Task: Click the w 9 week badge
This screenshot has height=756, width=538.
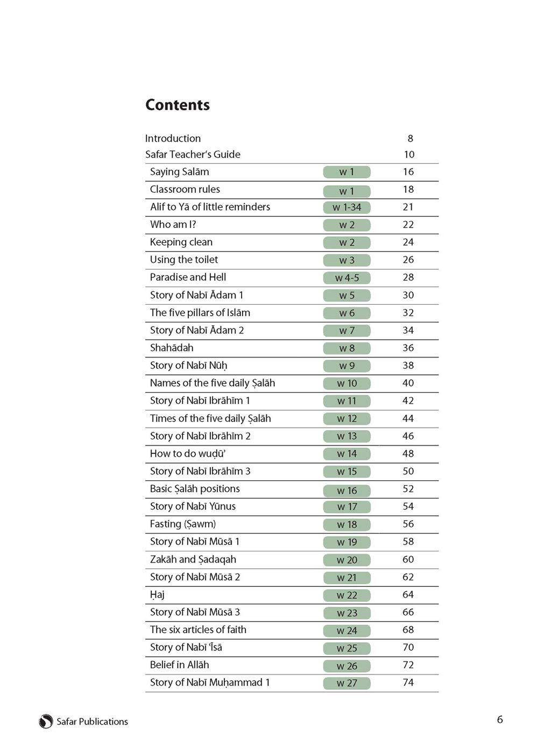Action: click(x=347, y=366)
